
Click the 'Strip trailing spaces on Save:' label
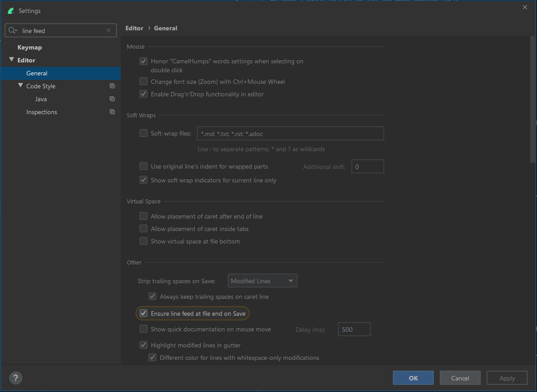(x=177, y=281)
